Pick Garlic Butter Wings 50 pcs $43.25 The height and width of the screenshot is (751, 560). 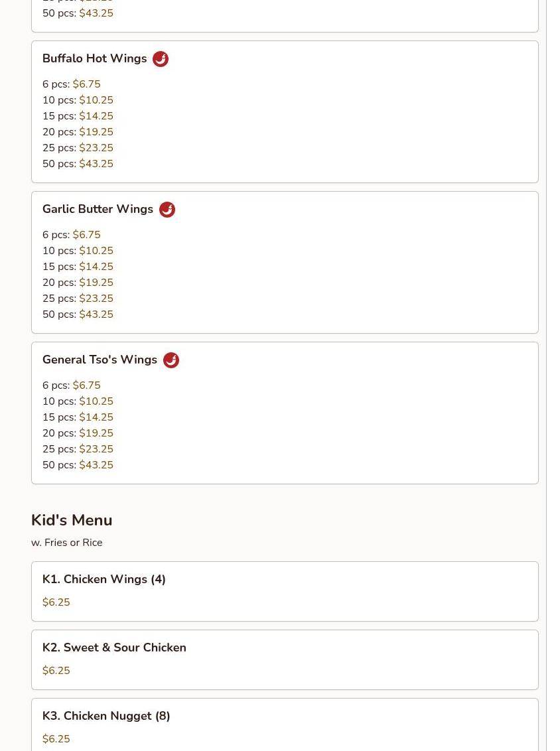pos(78,314)
